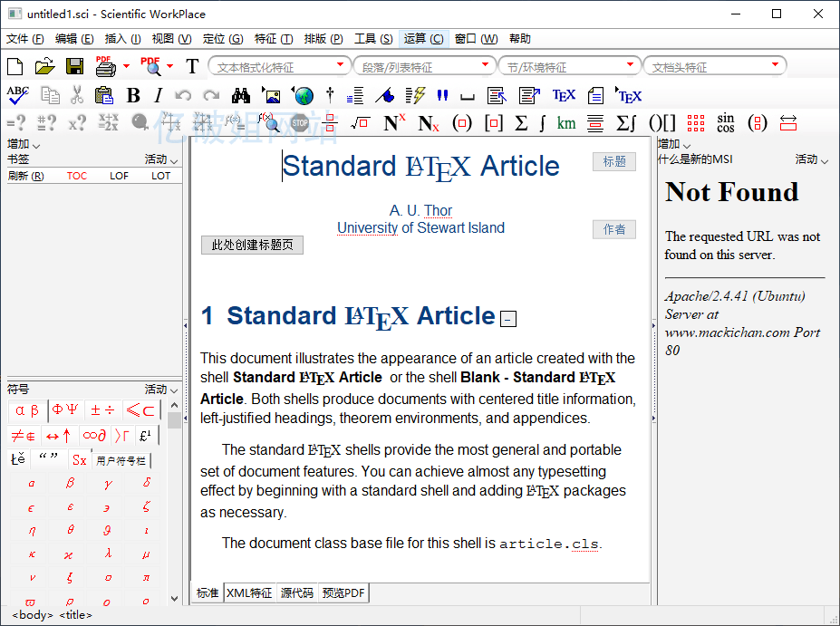Insert a fraction from math toolbar
840x626 pixels.
click(x=330, y=123)
